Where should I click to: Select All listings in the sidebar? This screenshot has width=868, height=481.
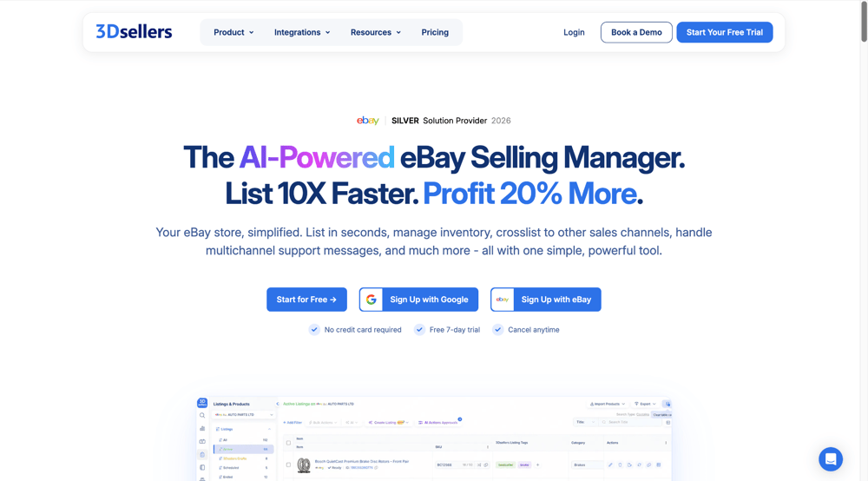coord(243,440)
